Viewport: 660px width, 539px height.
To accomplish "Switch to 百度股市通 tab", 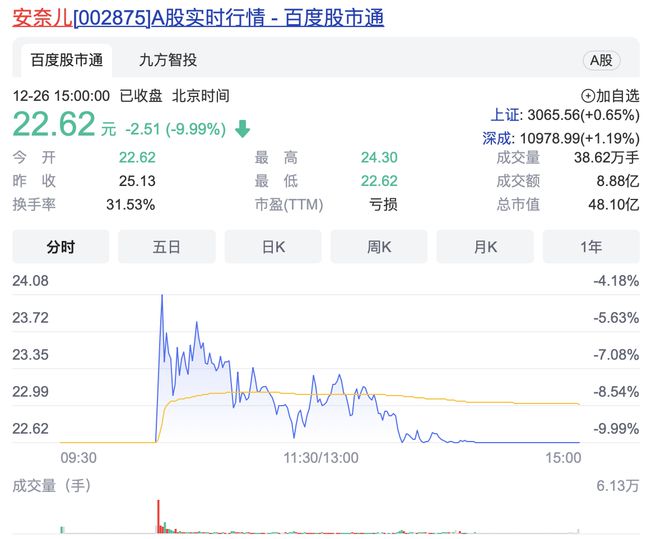I will click(67, 60).
